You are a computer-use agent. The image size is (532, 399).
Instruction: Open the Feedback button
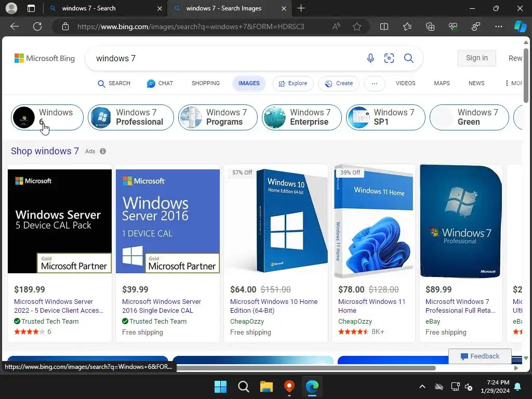[480, 356]
